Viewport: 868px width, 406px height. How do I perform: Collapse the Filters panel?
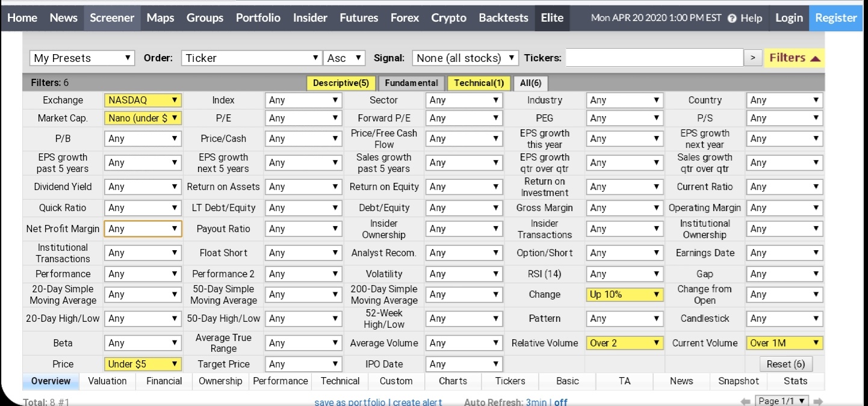pyautogui.click(x=795, y=58)
